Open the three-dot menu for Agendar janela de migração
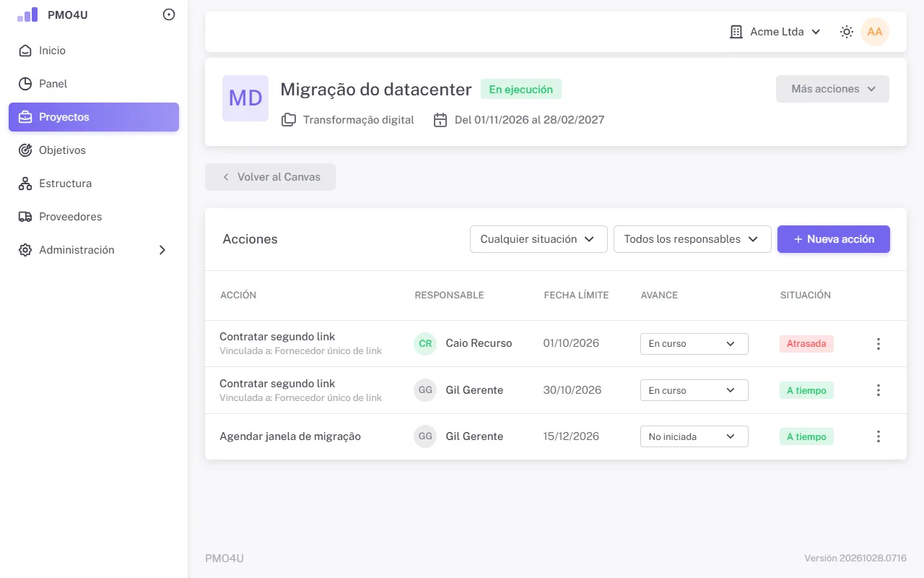The image size is (924, 578). tap(879, 436)
